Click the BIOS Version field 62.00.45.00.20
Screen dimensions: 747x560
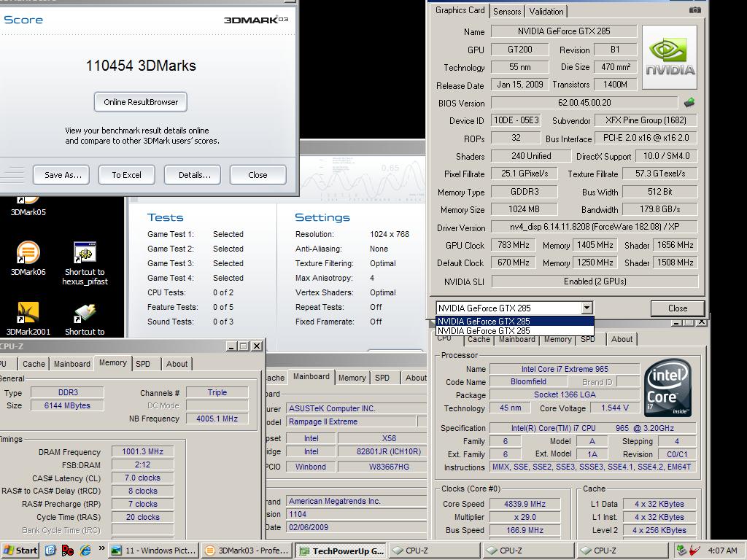(584, 102)
